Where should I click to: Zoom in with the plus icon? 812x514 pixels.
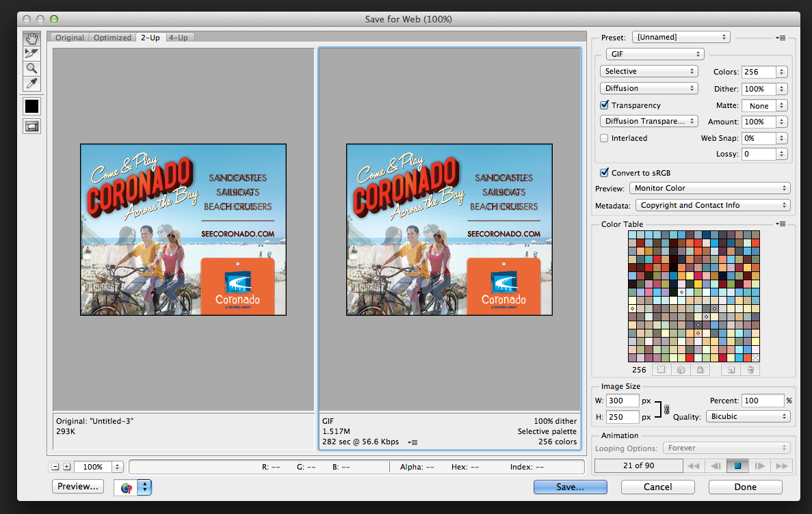pos(67,467)
